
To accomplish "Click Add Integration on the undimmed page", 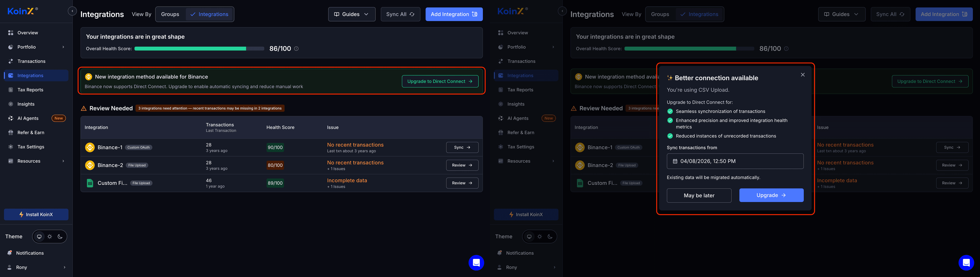I will coord(454,14).
